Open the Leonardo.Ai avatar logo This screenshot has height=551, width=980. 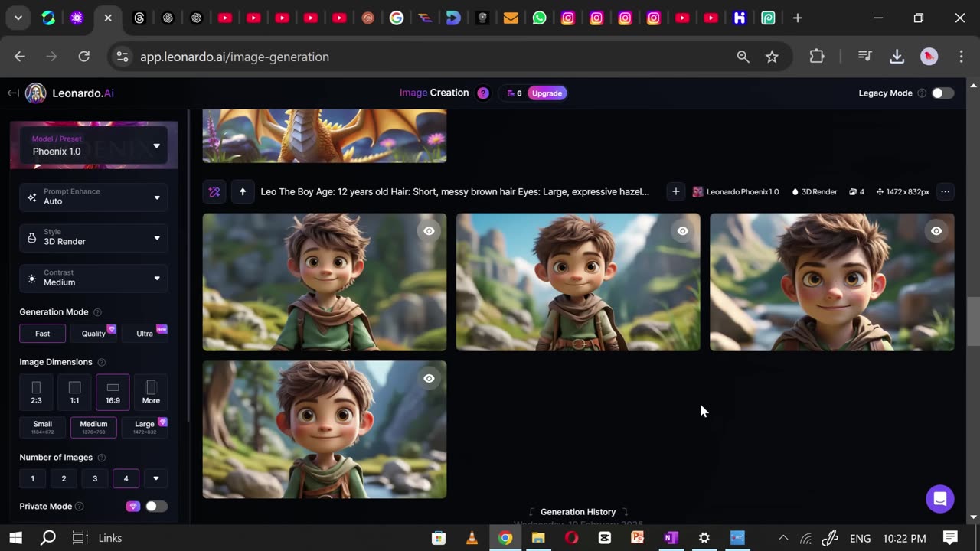[35, 93]
